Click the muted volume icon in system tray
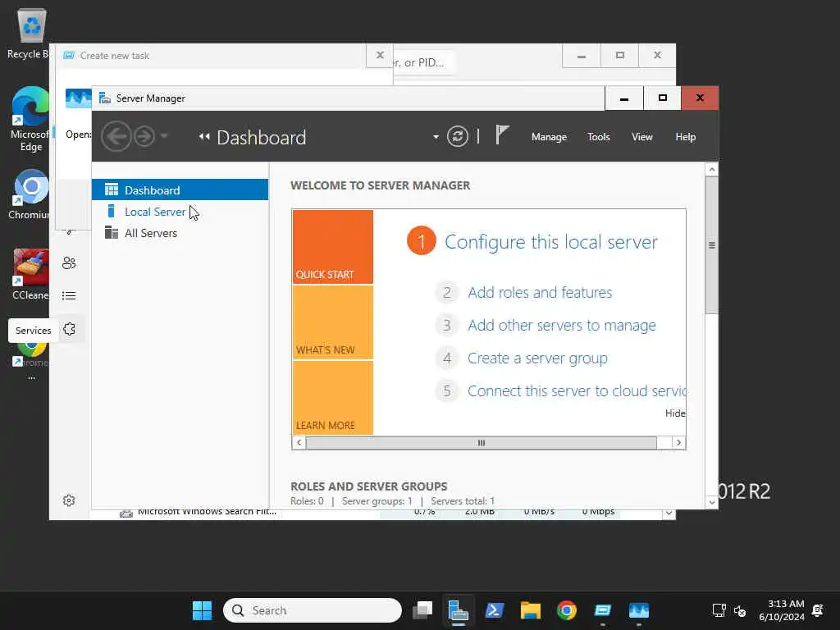 click(740, 610)
